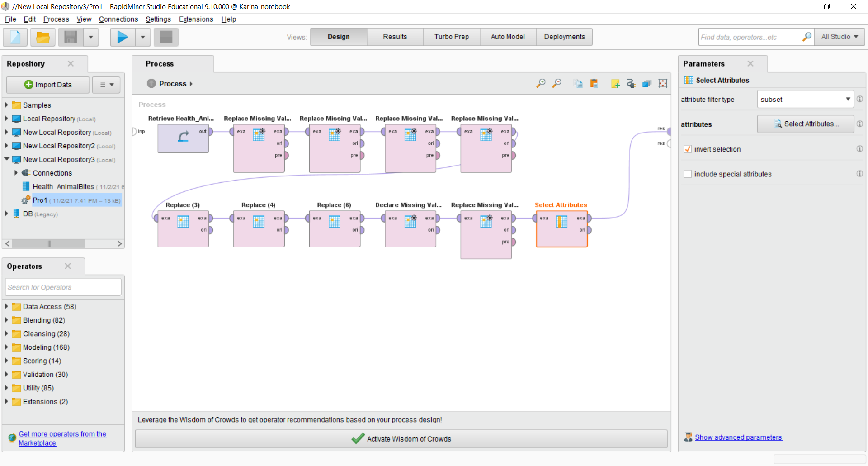868x466 pixels.
Task: Click the info icon for invert selection
Action: click(859, 149)
